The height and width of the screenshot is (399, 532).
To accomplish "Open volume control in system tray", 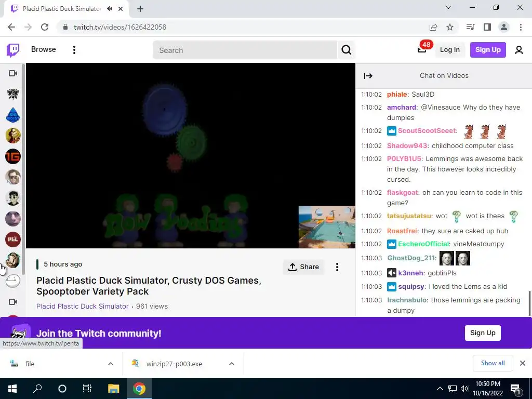I will pyautogui.click(x=464, y=389).
